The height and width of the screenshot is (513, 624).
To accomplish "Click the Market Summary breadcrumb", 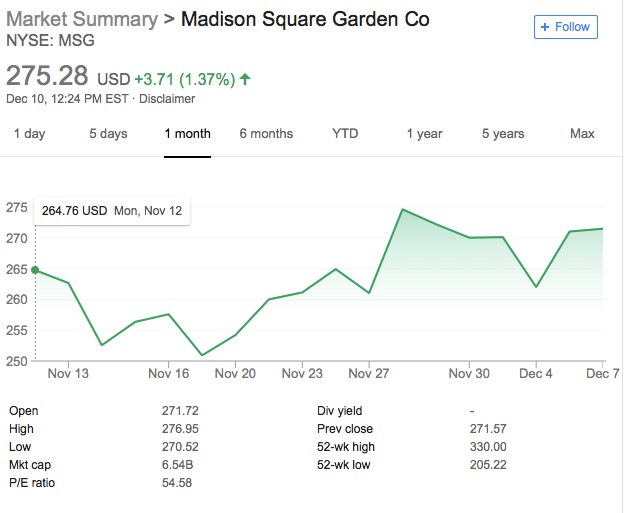I will click(x=82, y=19).
